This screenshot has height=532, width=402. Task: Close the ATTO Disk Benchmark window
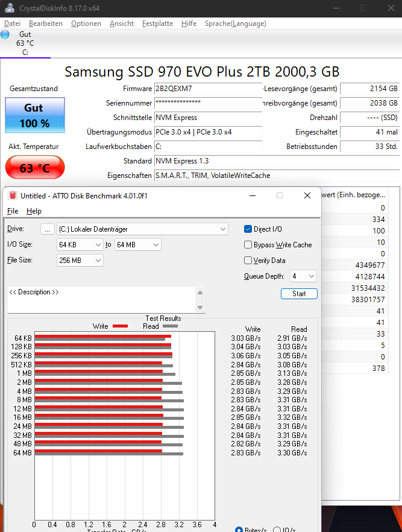pos(307,195)
